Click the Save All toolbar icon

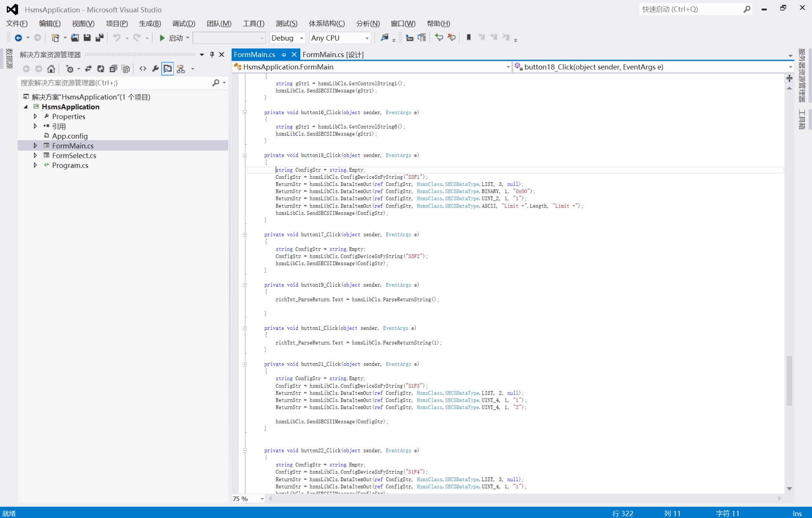(100, 38)
